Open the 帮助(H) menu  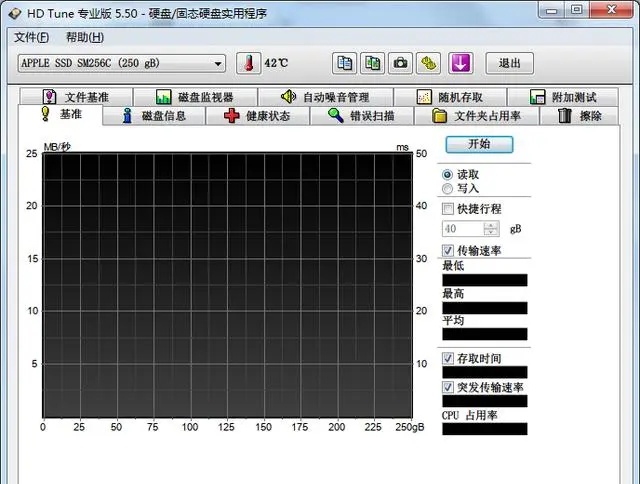(84, 37)
